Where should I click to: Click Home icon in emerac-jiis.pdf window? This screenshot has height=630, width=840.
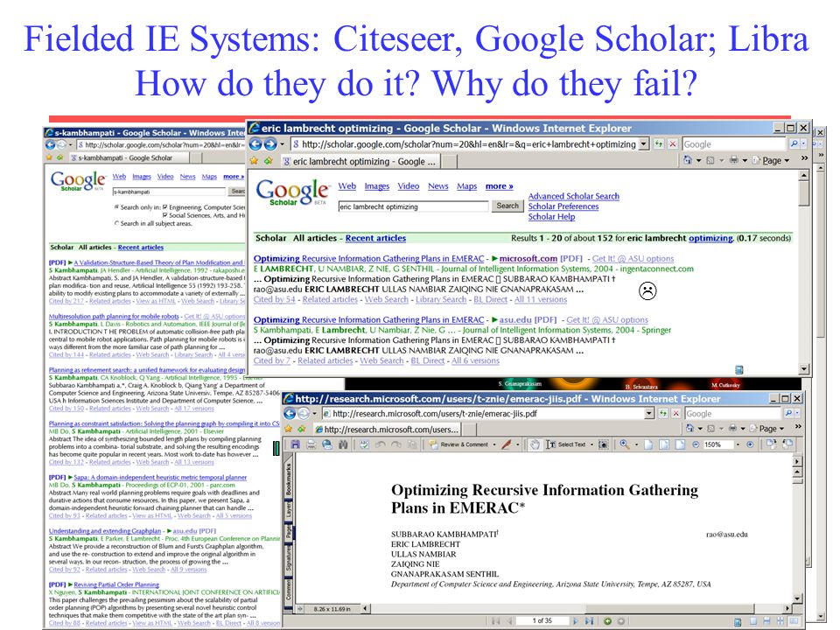click(690, 429)
